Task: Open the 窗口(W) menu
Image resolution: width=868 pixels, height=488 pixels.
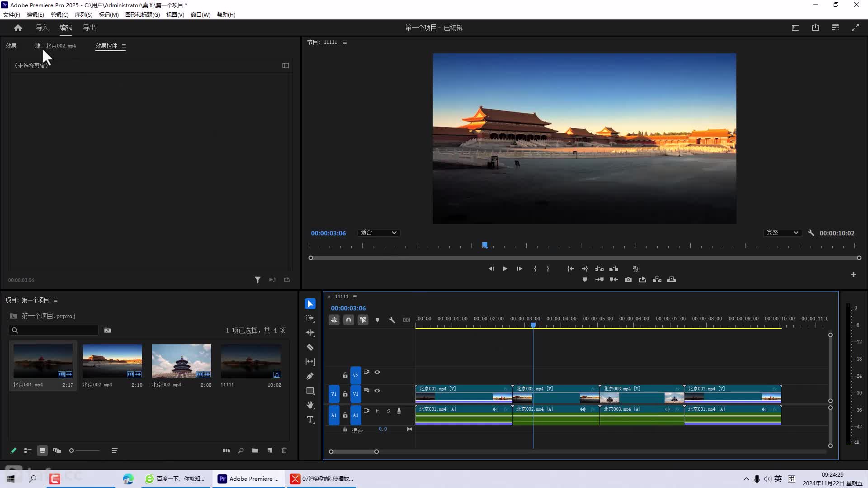Action: (200, 14)
